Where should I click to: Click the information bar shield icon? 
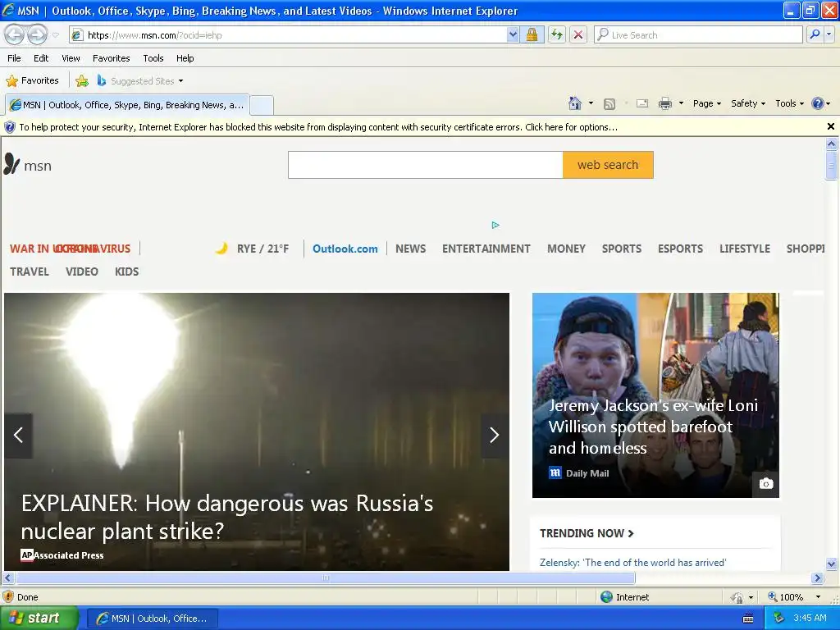tap(10, 127)
